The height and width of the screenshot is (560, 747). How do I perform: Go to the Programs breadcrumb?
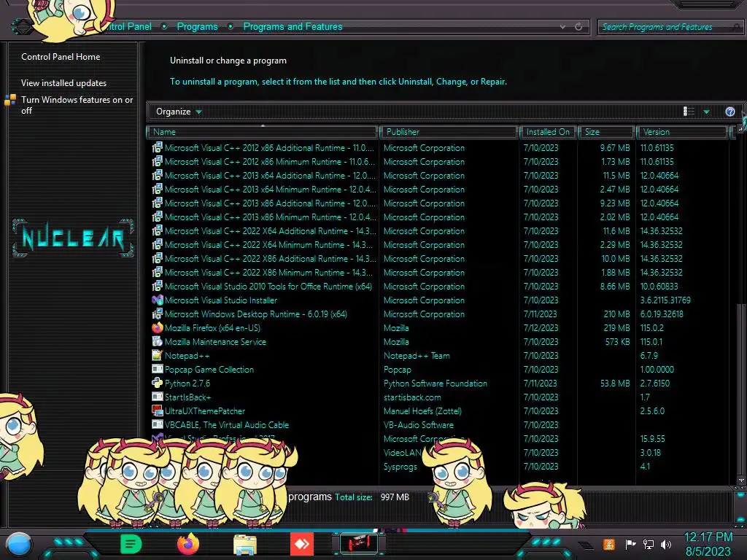(x=197, y=27)
